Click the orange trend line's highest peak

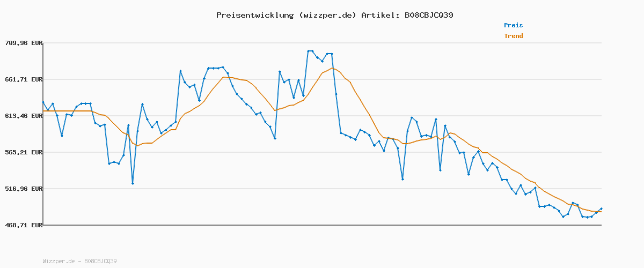point(333,68)
